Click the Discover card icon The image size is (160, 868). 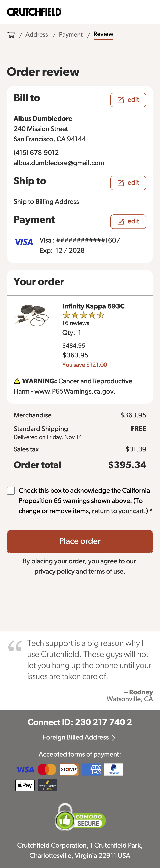(x=69, y=769)
